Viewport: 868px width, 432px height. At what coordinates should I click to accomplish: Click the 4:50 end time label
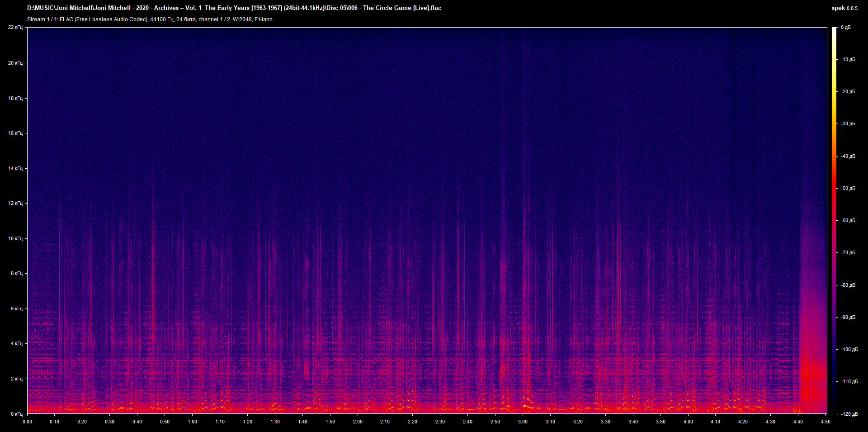click(x=826, y=422)
